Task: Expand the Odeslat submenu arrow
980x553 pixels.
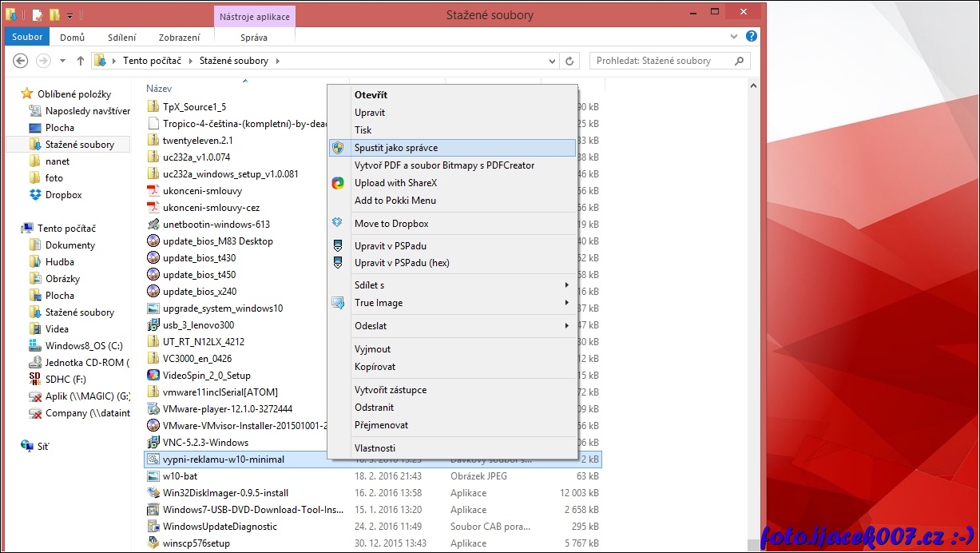Action: pos(566,326)
